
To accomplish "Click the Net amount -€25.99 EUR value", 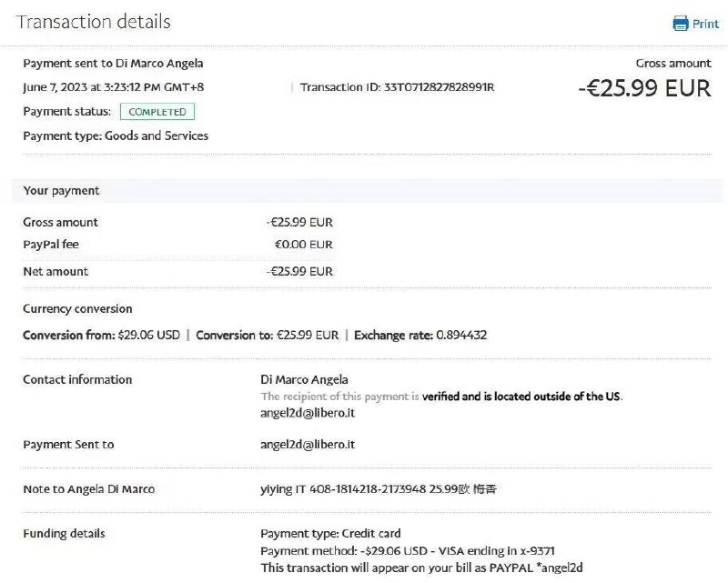I will coord(299,271).
